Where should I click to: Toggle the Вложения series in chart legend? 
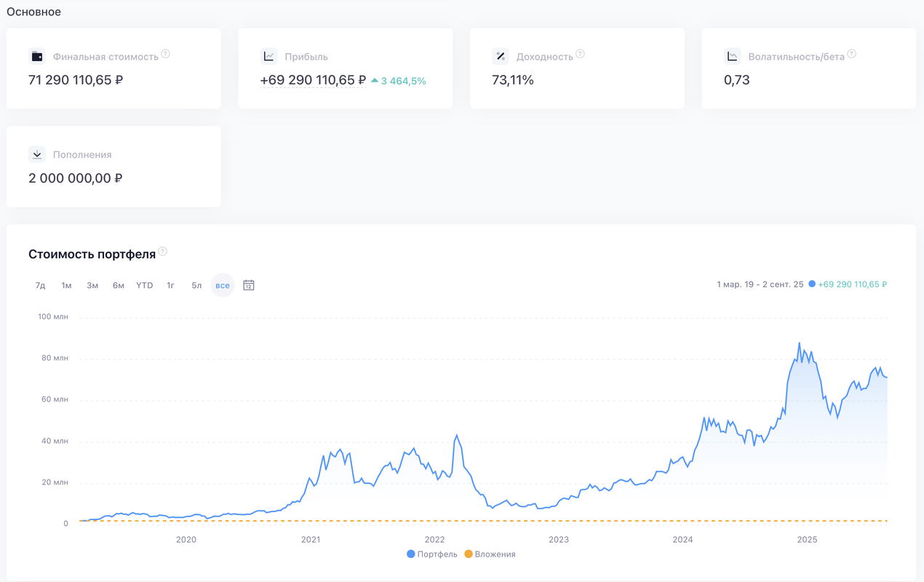(x=490, y=554)
